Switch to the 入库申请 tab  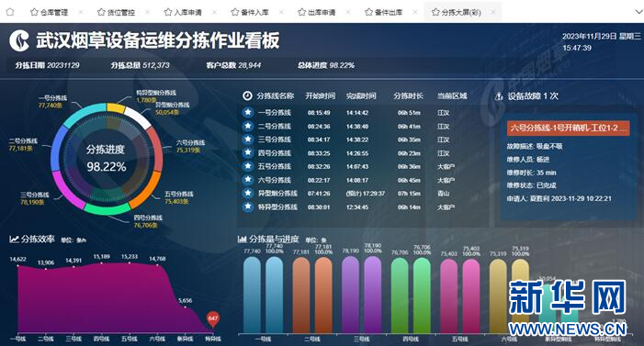183,12
